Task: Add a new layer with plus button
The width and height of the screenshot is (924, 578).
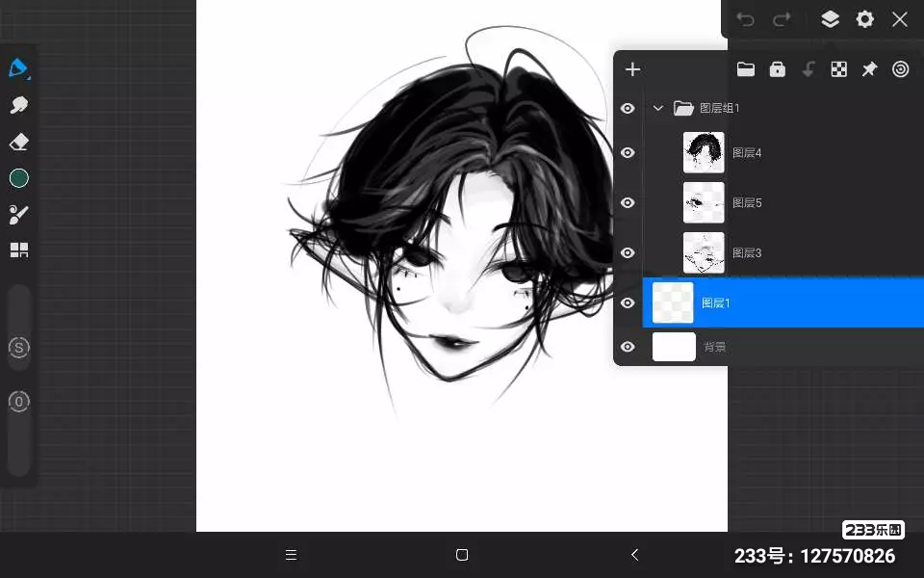Action: click(x=632, y=69)
